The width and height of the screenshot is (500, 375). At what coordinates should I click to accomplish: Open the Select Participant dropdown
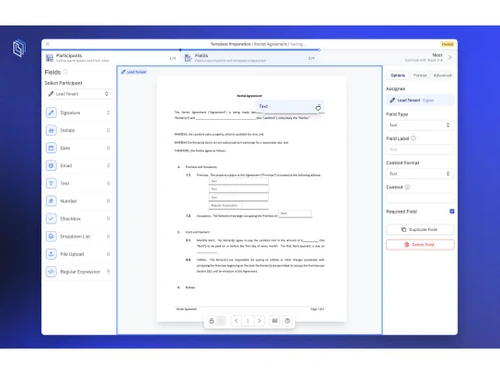[79, 94]
